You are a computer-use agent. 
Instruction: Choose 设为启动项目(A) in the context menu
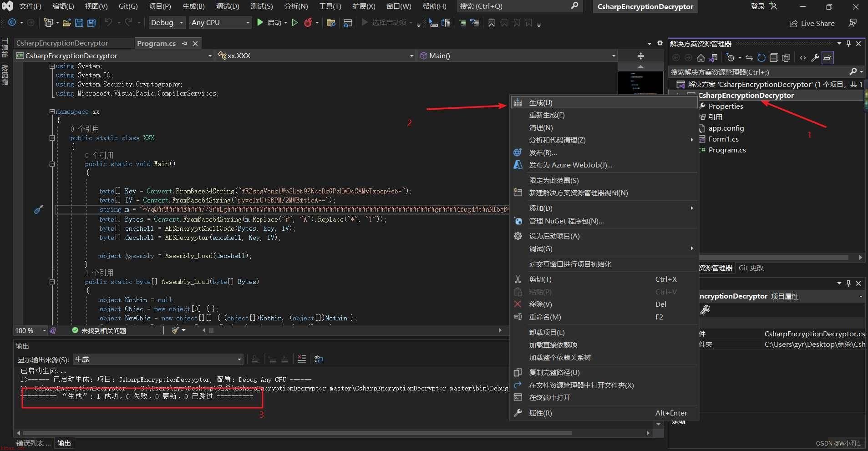click(x=604, y=236)
